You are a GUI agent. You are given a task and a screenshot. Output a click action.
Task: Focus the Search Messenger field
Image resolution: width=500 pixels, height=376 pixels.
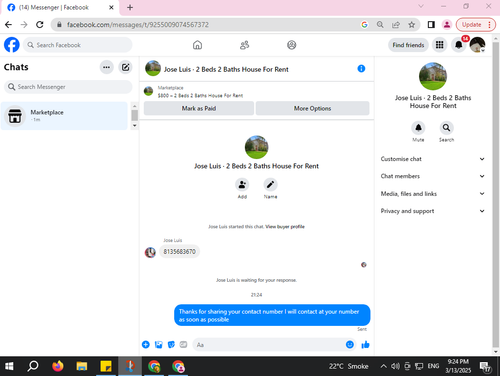(x=68, y=87)
